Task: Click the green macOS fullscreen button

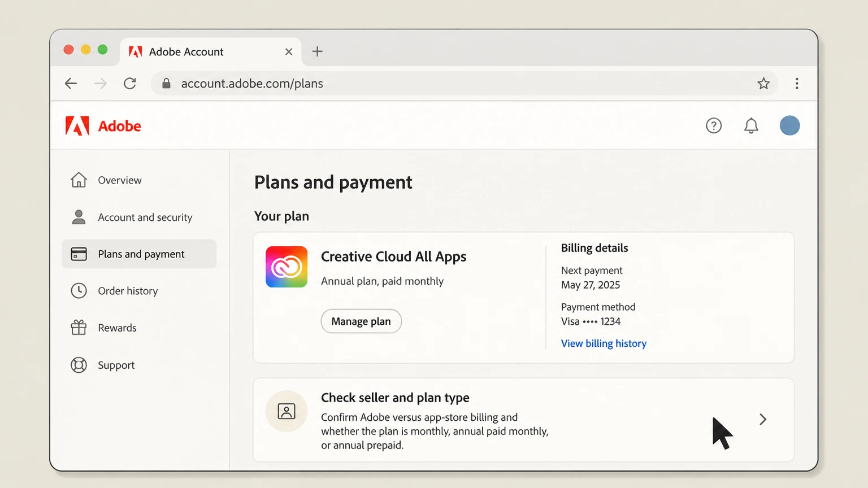Action: (x=103, y=50)
